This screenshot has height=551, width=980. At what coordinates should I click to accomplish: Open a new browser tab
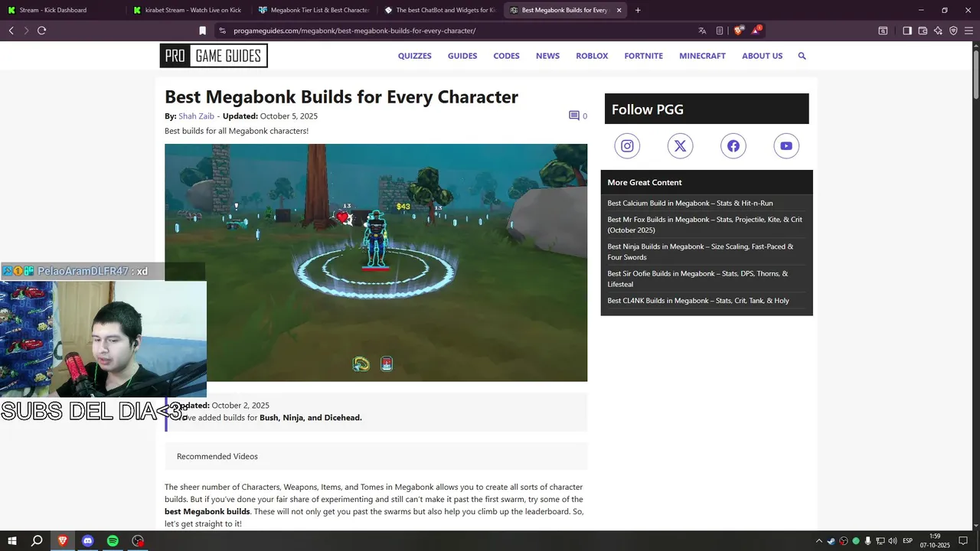pyautogui.click(x=638, y=10)
